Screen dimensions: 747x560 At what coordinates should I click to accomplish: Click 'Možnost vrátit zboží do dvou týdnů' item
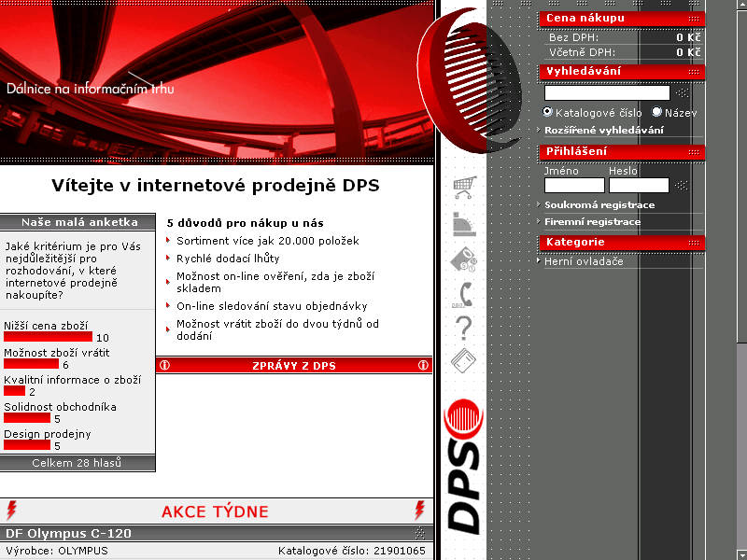click(277, 330)
